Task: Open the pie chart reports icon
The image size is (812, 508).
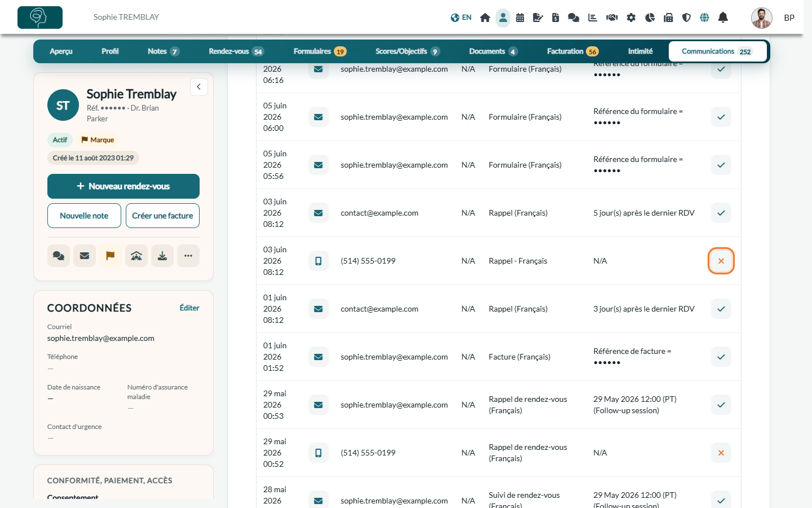Action: (x=650, y=17)
